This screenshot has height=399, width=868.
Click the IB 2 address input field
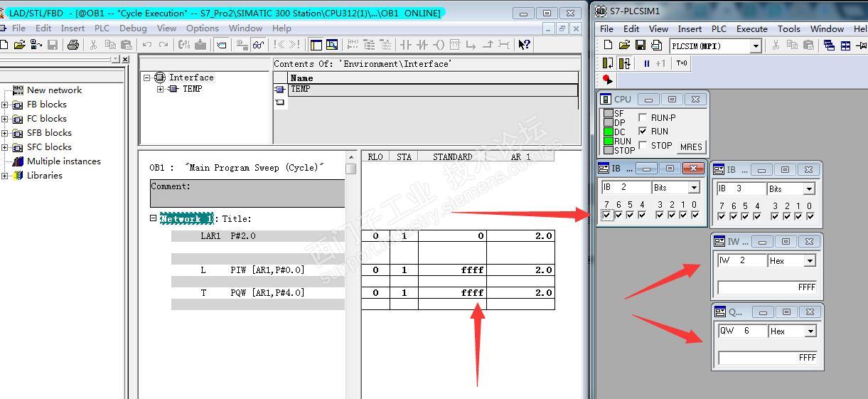[x=626, y=188]
